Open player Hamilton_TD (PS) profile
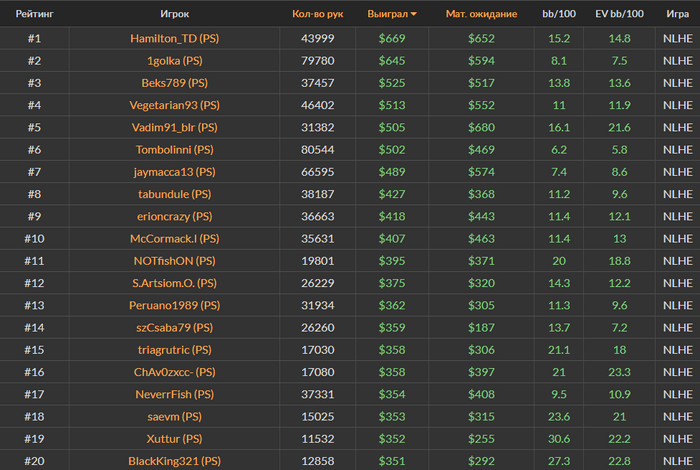700x470 pixels. point(175,38)
